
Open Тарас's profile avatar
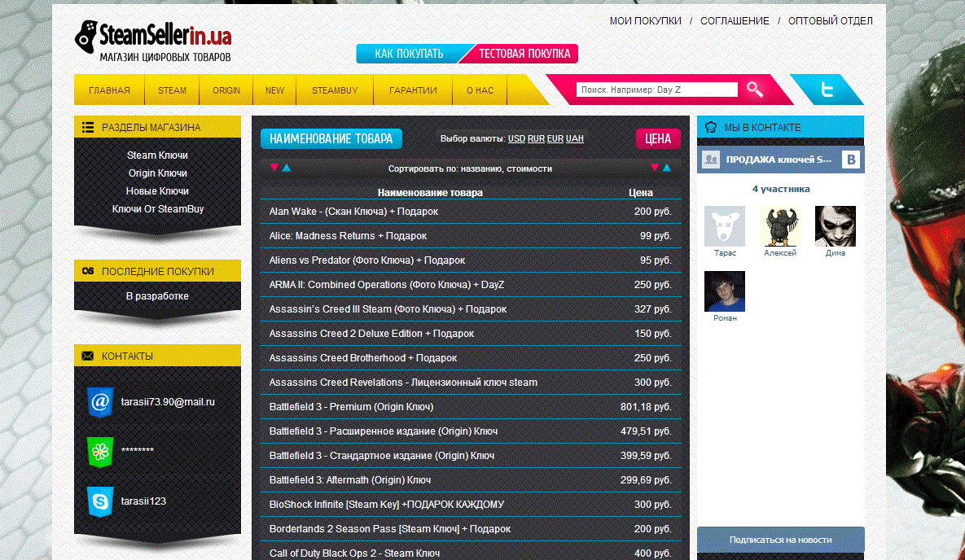[725, 226]
